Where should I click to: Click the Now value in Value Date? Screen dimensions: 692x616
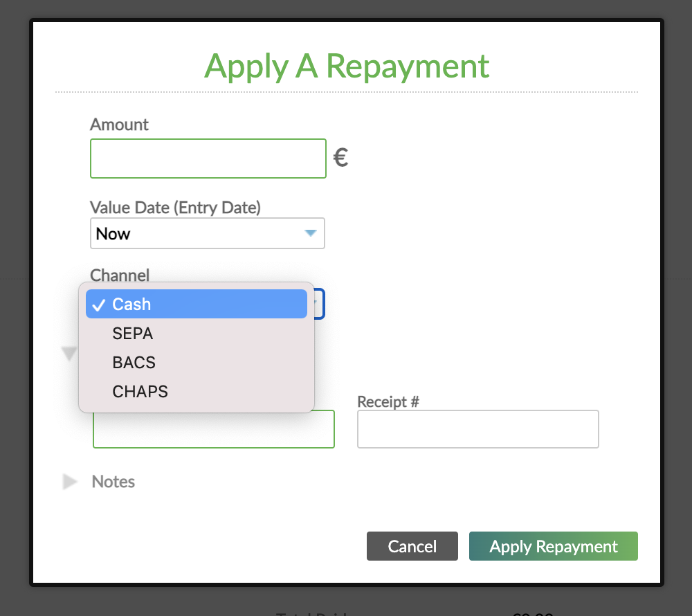click(x=113, y=233)
